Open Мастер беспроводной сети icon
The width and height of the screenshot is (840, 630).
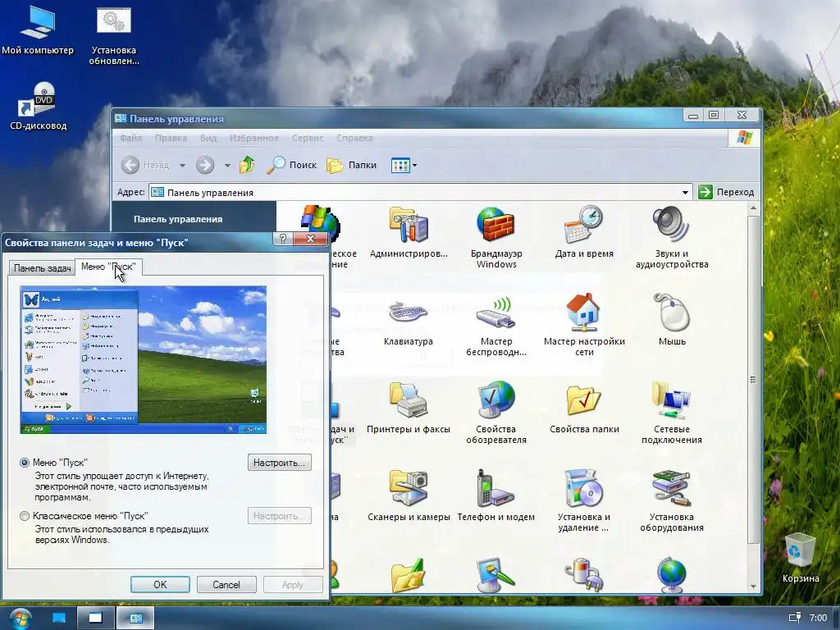tap(496, 325)
